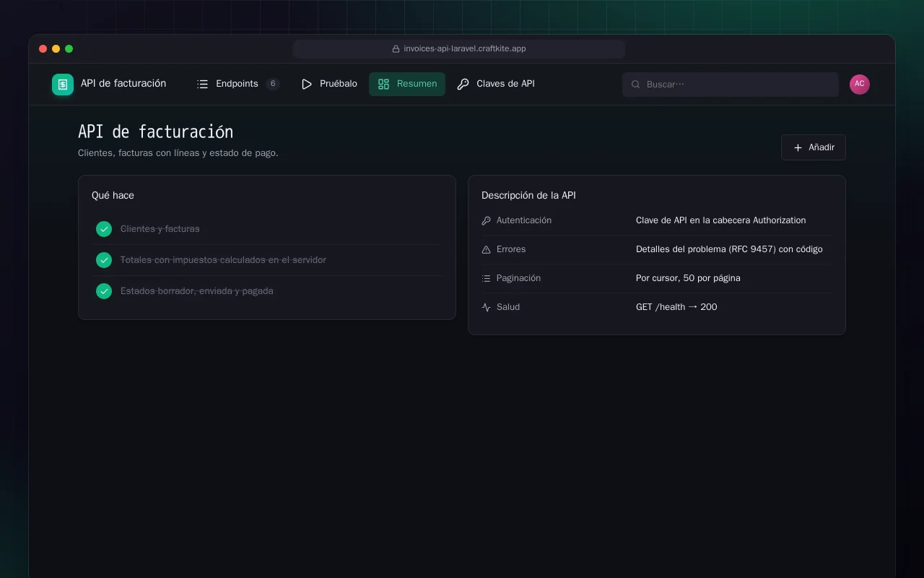Click the Salud activity pulse icon
This screenshot has height=578, width=924.
pos(486,307)
